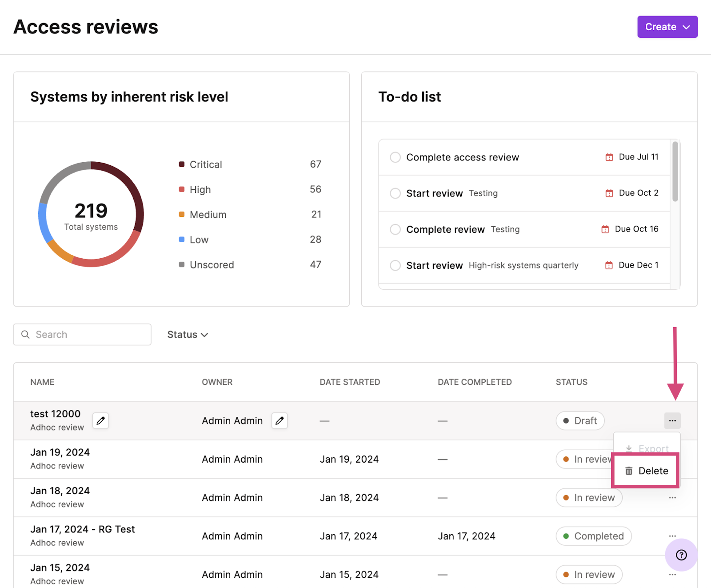
Task: Open the Status filter dropdown
Action: [187, 334]
